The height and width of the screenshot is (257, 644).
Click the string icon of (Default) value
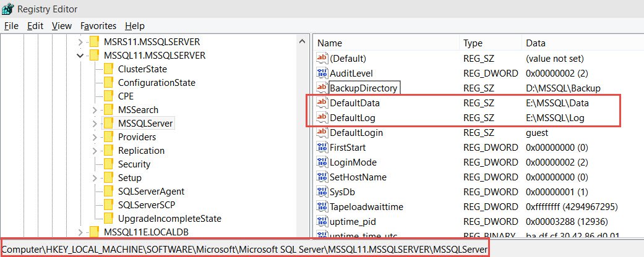[322, 58]
